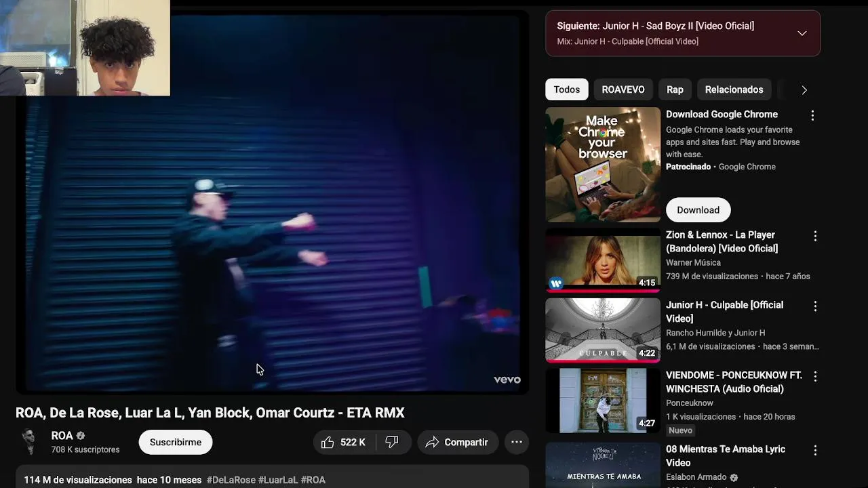868x488 pixels.
Task: Select the Todos filter chip
Action: 567,89
